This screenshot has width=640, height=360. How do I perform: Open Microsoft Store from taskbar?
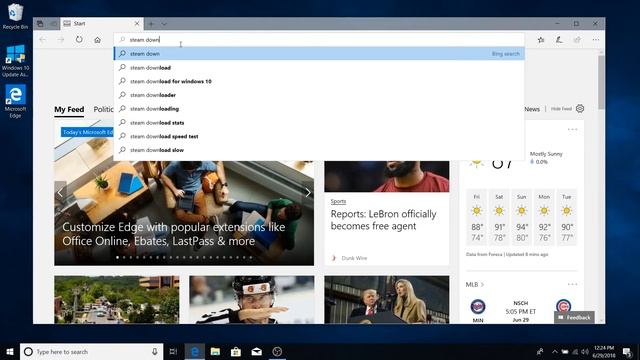236,351
